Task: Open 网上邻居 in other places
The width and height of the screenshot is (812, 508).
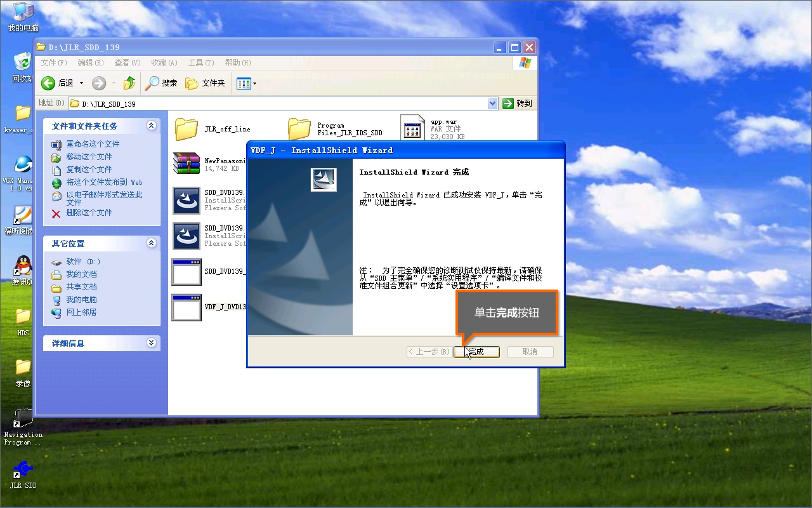Action: pyautogui.click(x=81, y=312)
